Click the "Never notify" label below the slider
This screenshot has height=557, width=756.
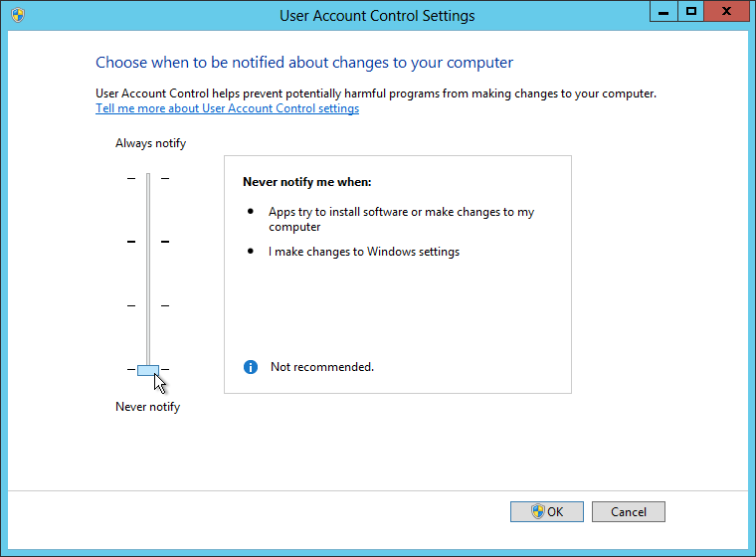[147, 407]
